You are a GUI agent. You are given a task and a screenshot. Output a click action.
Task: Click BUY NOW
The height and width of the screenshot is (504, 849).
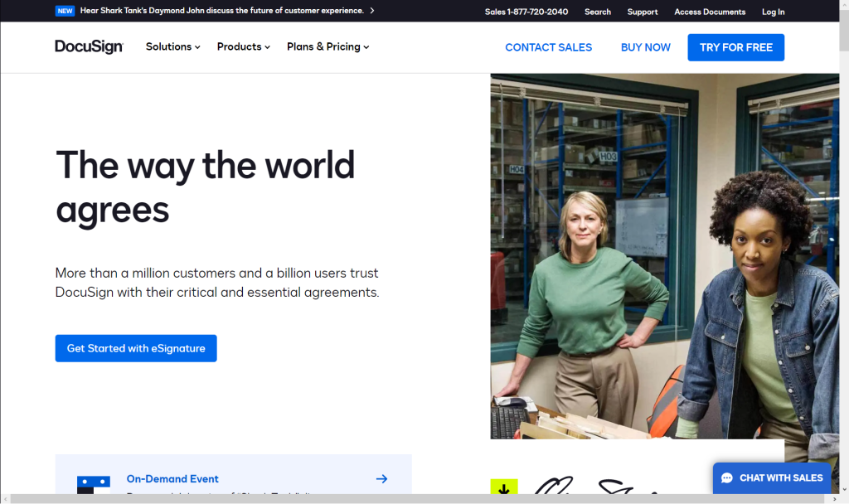tap(645, 47)
